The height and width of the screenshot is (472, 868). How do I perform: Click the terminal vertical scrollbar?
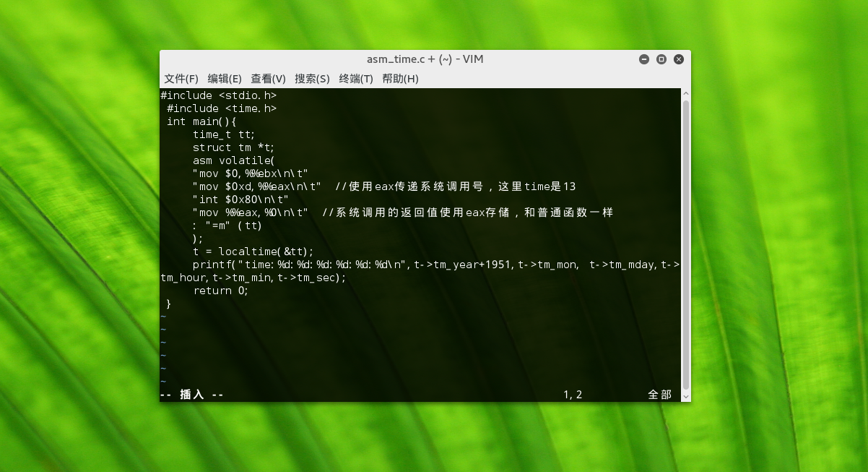[x=686, y=245]
